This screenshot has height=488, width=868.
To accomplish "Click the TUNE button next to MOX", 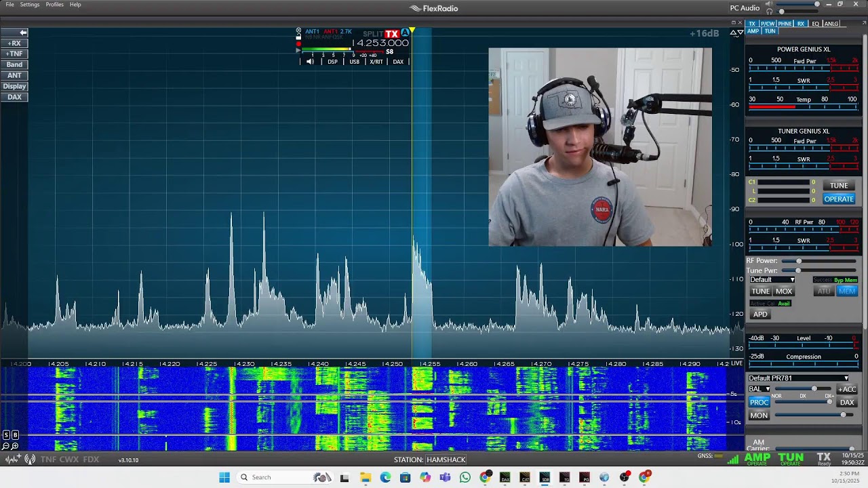I will coord(760,291).
